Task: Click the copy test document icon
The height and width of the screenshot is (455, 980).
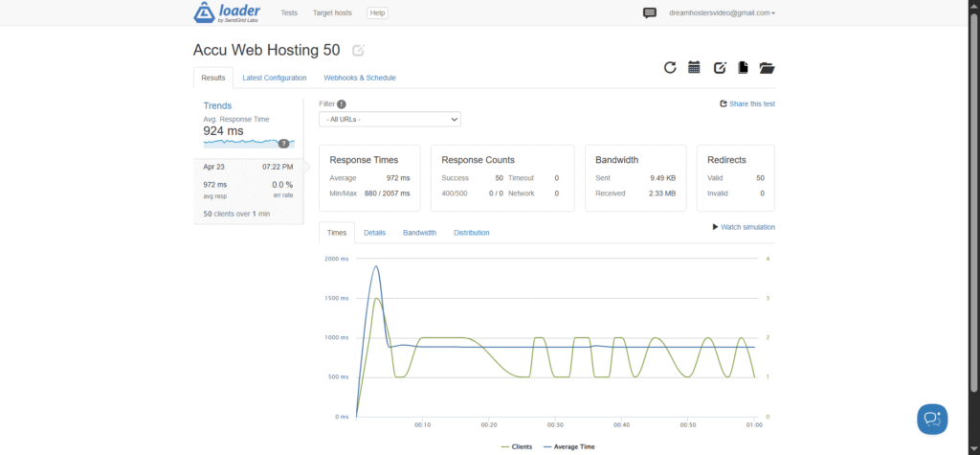Action: [x=743, y=68]
